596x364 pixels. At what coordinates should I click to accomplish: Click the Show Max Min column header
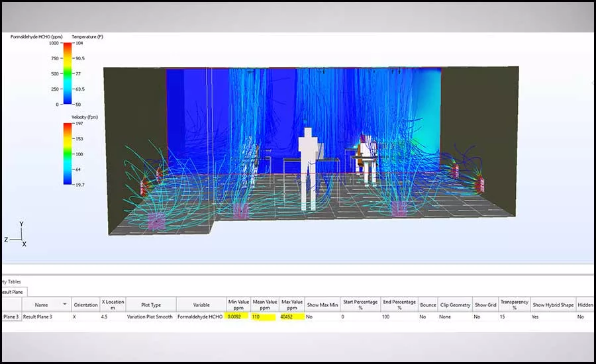tap(323, 304)
